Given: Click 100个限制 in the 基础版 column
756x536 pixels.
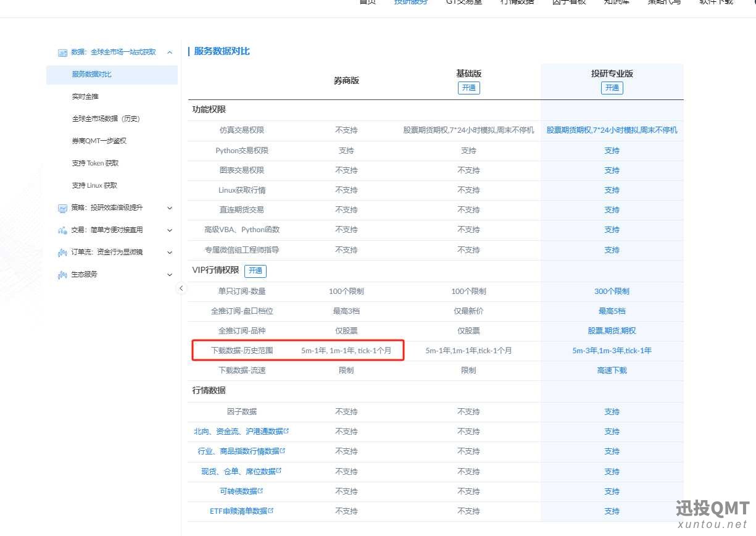Looking at the screenshot, I should coord(468,291).
